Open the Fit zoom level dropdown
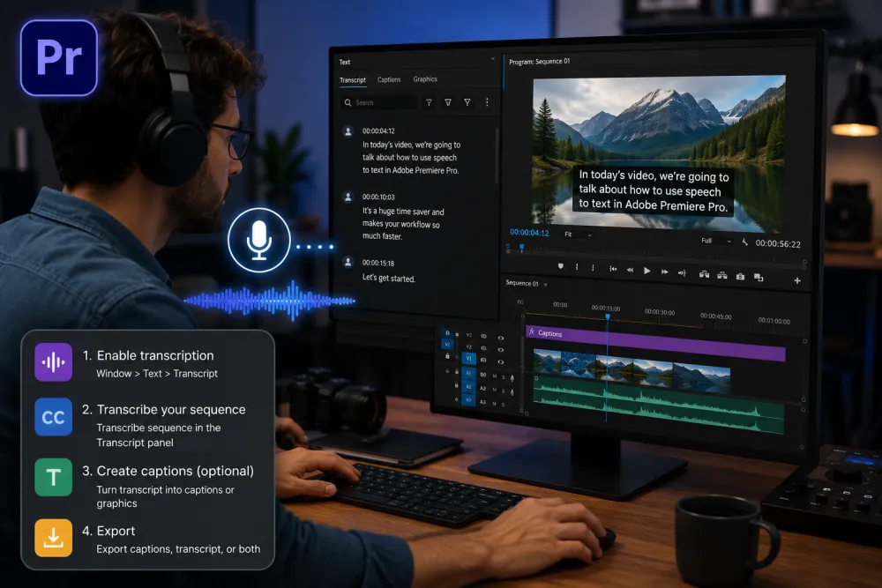 579,234
